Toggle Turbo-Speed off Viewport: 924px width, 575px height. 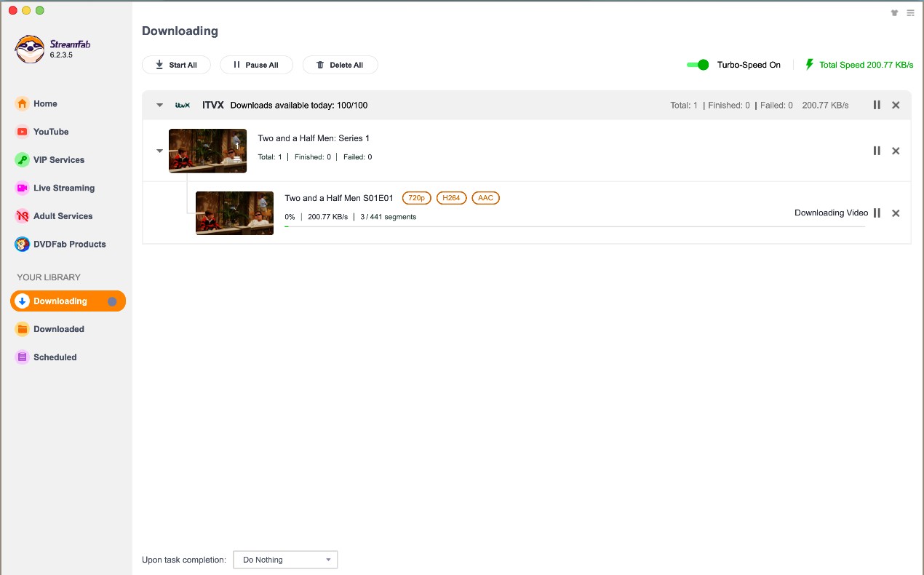tap(698, 65)
